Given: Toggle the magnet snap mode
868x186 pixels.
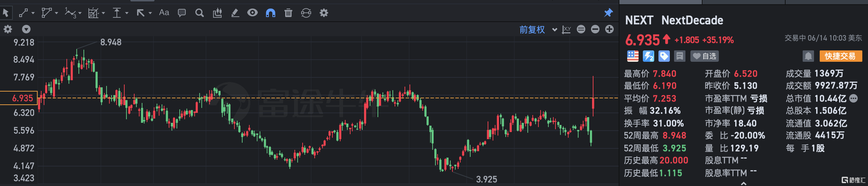Looking at the screenshot, I should 271,13.
